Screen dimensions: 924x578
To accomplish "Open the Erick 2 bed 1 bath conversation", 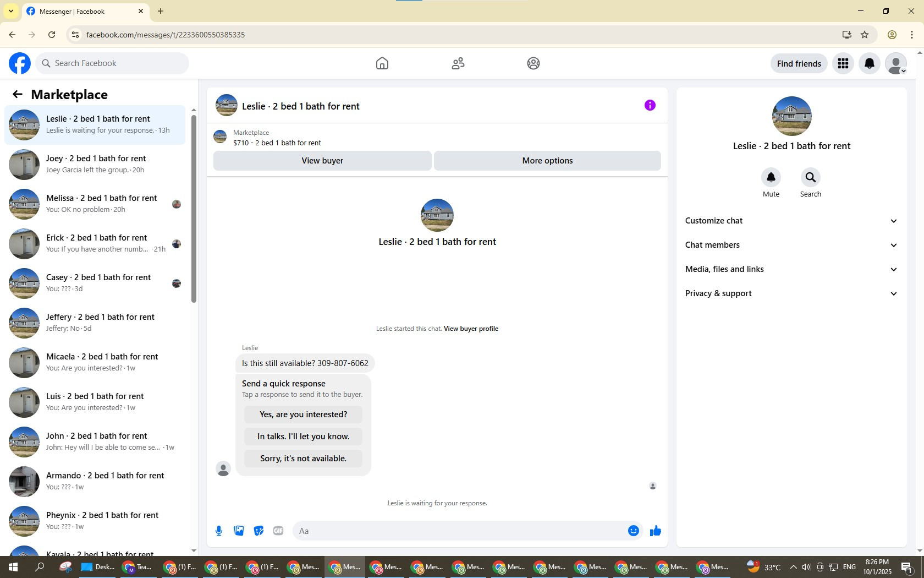I will click(96, 244).
